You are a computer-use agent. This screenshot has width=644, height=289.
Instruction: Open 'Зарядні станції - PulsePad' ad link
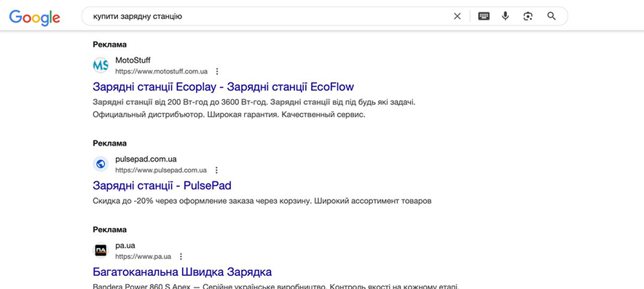pos(162,186)
